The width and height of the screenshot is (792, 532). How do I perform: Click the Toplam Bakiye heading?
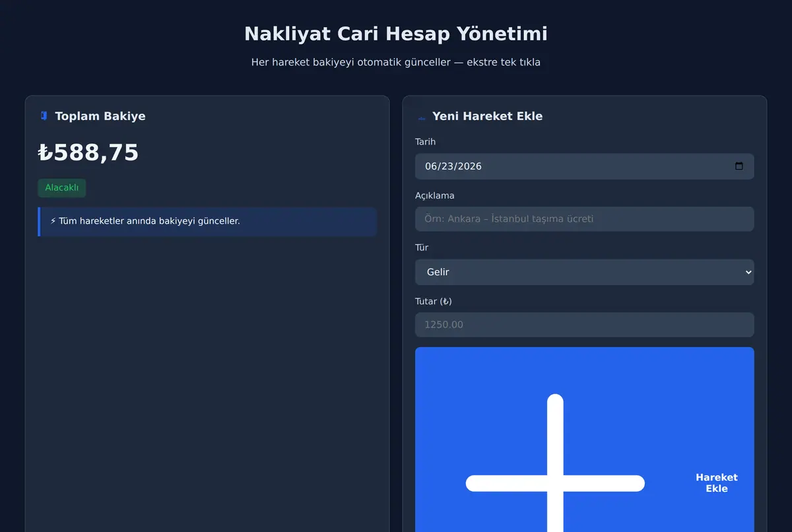pos(100,116)
